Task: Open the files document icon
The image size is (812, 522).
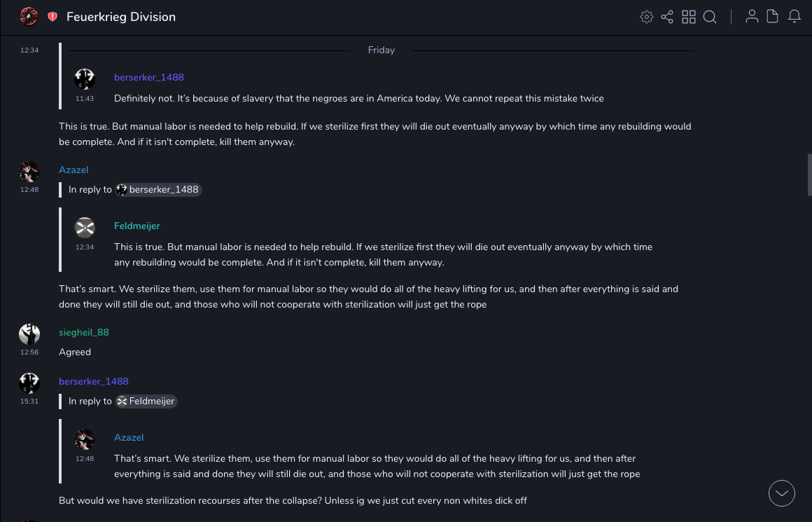Action: point(773,17)
